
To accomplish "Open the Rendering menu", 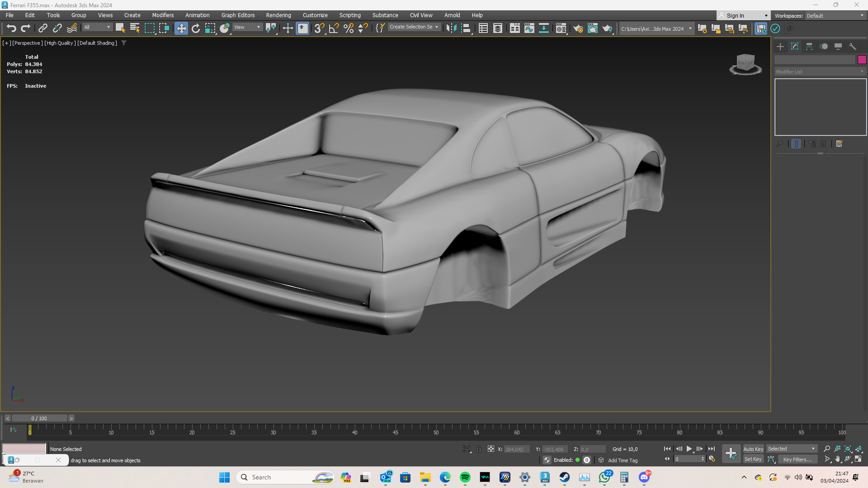I will click(278, 15).
